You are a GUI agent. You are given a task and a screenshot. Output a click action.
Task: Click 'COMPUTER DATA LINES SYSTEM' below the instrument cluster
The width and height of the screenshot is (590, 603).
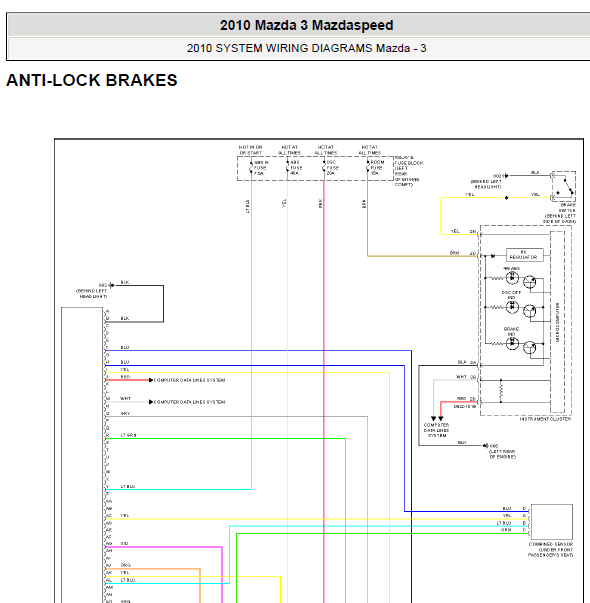tap(437, 430)
